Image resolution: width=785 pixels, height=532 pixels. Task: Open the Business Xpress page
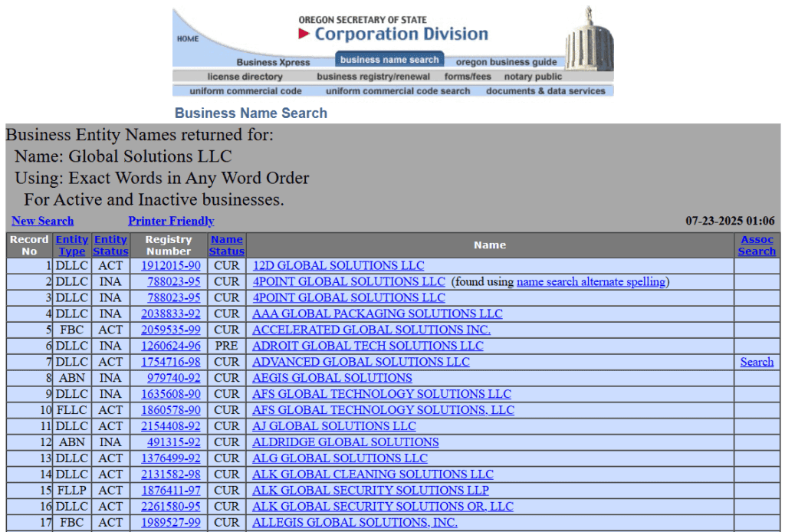[x=273, y=62]
